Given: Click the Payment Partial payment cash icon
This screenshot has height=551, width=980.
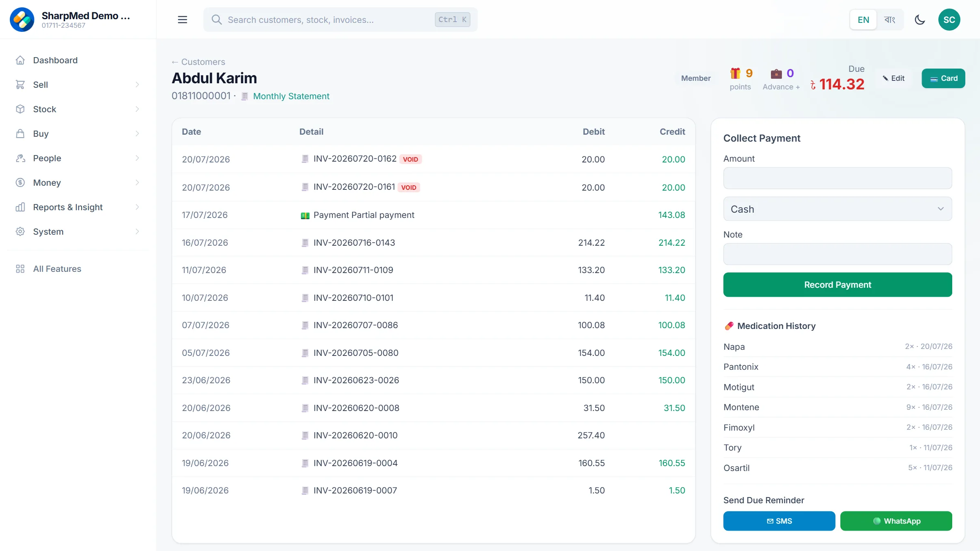Looking at the screenshot, I should (x=305, y=216).
